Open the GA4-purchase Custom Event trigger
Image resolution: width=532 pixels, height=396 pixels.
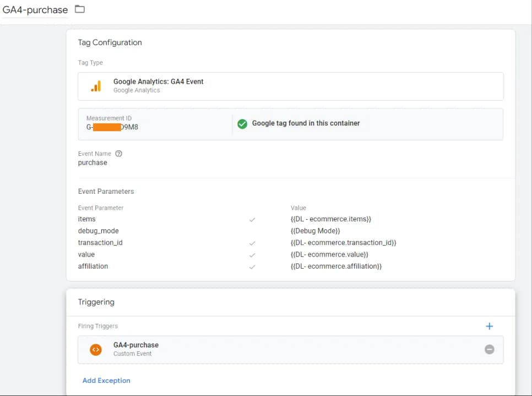coord(290,350)
